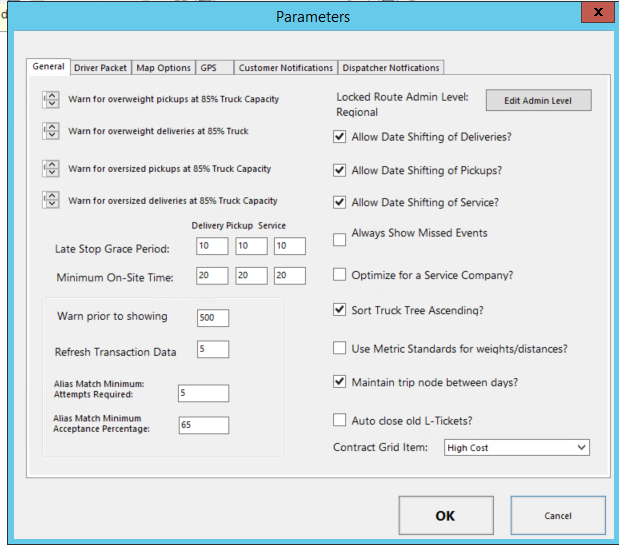The height and width of the screenshot is (545, 619).
Task: Select the GPS tab
Action: (208, 68)
